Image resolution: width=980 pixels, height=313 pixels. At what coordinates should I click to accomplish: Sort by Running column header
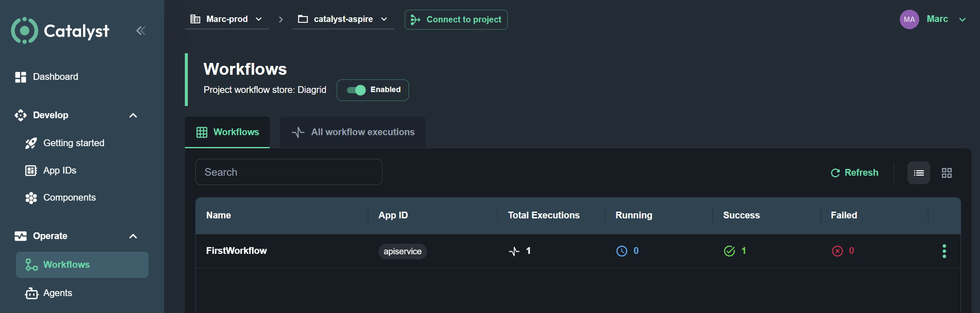(634, 215)
